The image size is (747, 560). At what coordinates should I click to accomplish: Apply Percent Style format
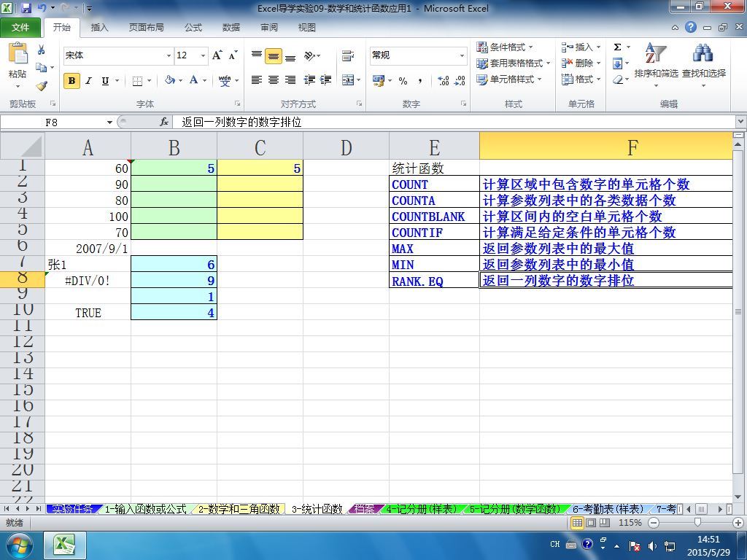coord(403,80)
